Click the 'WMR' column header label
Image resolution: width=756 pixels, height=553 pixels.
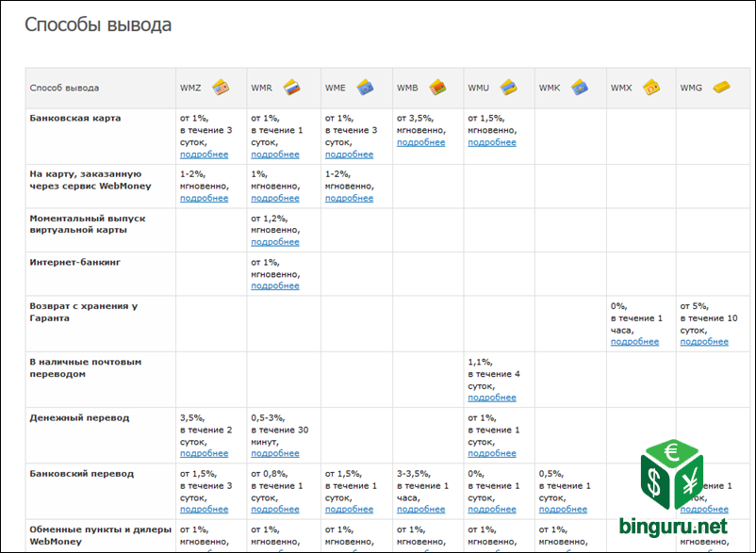point(261,89)
